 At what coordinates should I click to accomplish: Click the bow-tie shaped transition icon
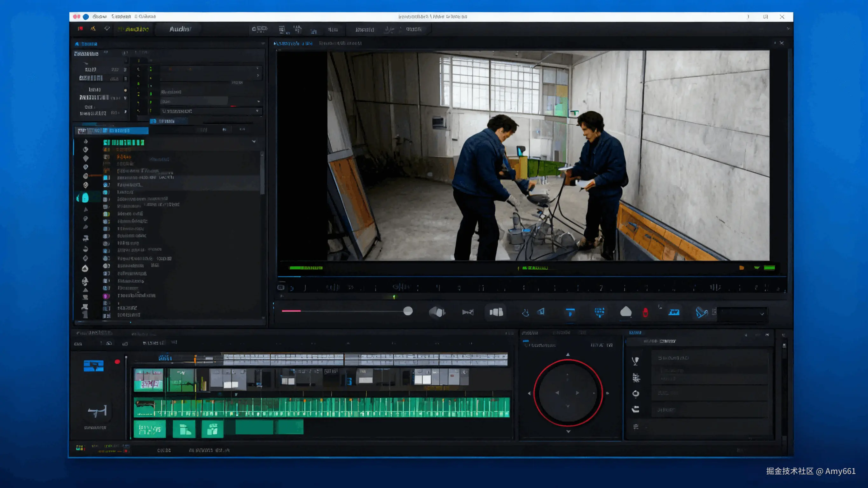(x=468, y=313)
